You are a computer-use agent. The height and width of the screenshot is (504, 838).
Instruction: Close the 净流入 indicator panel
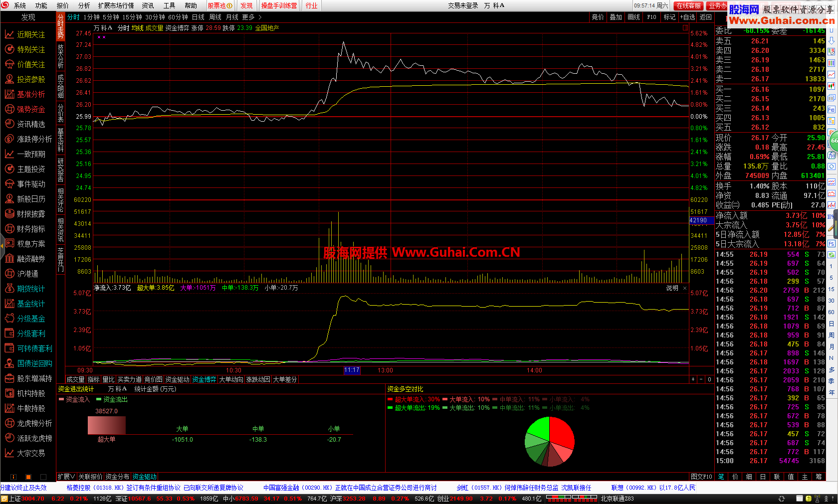[x=685, y=288]
